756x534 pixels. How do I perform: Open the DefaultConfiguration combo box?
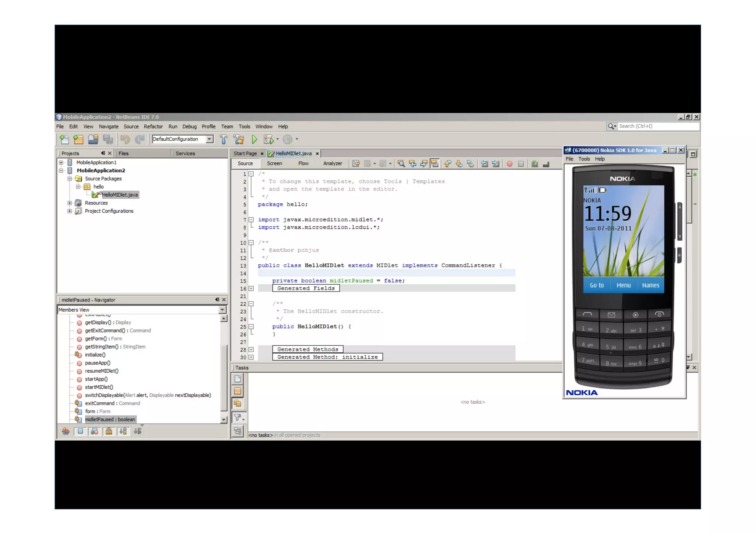point(210,139)
